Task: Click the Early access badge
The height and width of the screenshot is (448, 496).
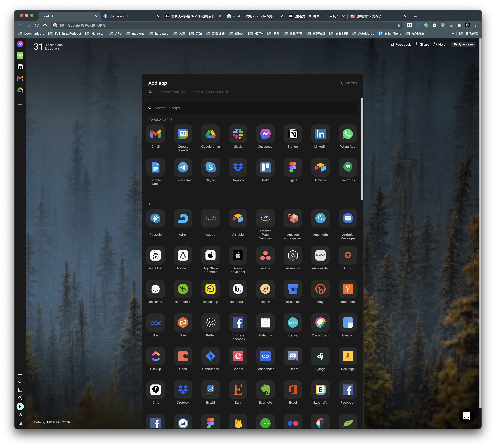Action: (x=463, y=45)
